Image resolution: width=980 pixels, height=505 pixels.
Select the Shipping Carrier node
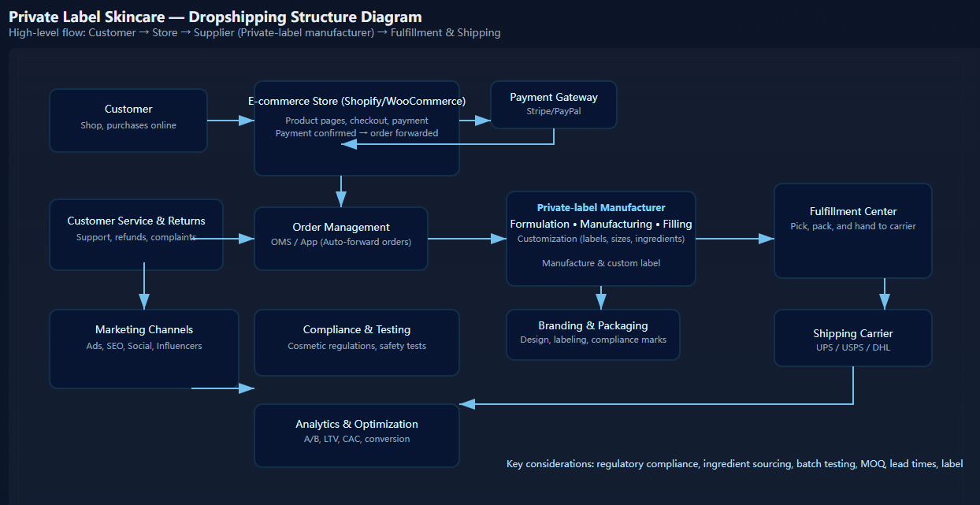[x=852, y=337]
